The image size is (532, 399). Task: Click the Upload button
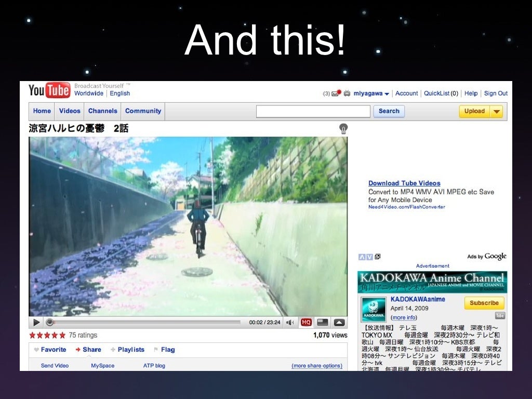coord(474,111)
